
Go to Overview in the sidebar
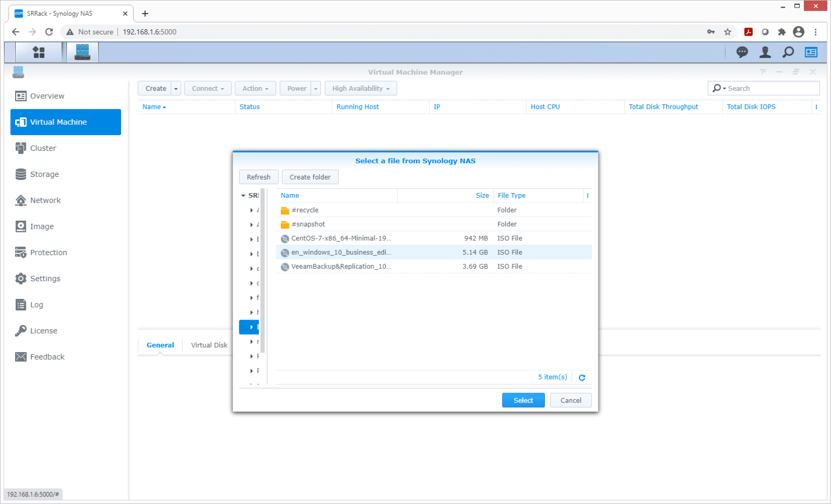pyautogui.click(x=65, y=96)
